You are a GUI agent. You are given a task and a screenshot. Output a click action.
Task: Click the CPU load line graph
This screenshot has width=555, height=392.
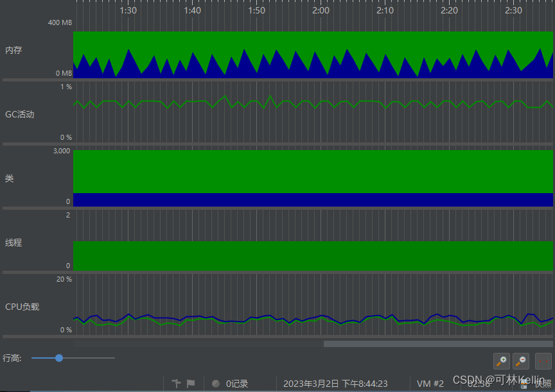(x=313, y=320)
